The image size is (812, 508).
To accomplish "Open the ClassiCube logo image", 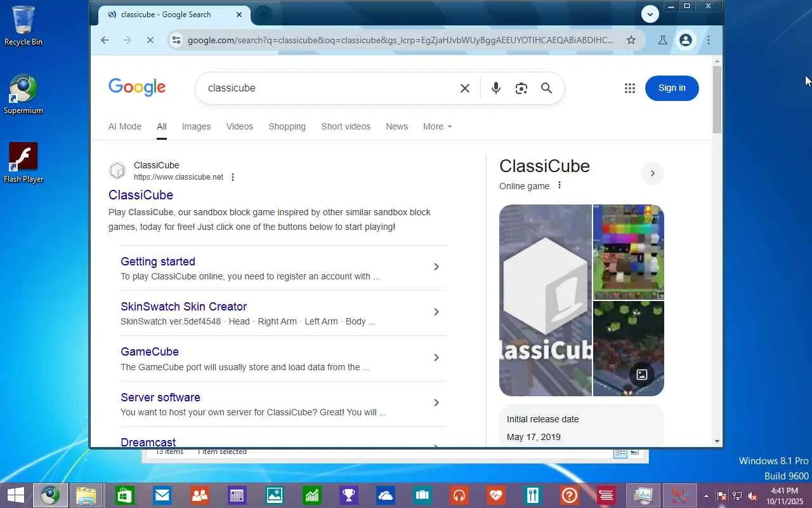I will pyautogui.click(x=546, y=300).
